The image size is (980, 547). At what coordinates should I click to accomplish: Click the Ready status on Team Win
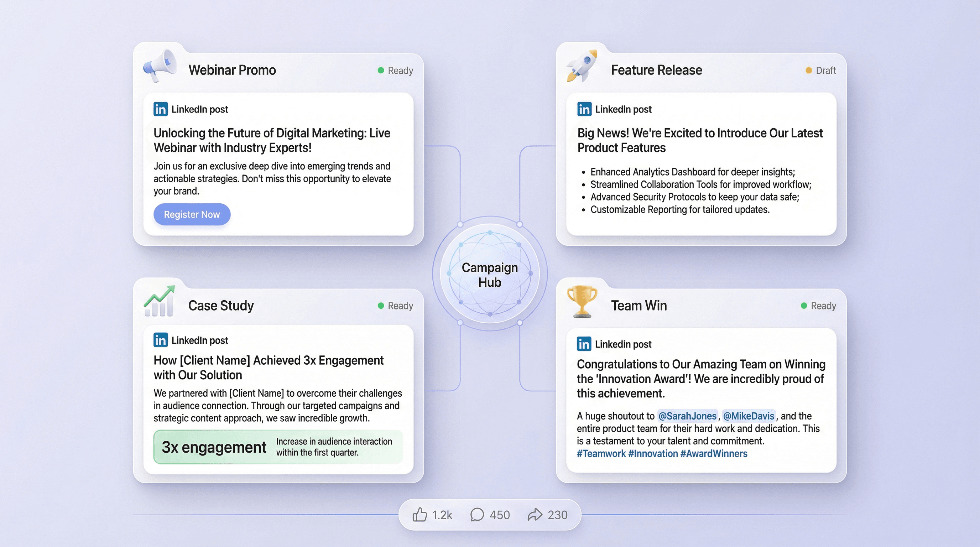click(x=819, y=306)
